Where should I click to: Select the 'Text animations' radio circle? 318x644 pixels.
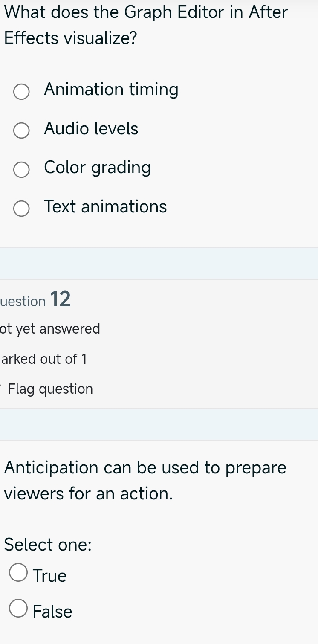pos(21,209)
